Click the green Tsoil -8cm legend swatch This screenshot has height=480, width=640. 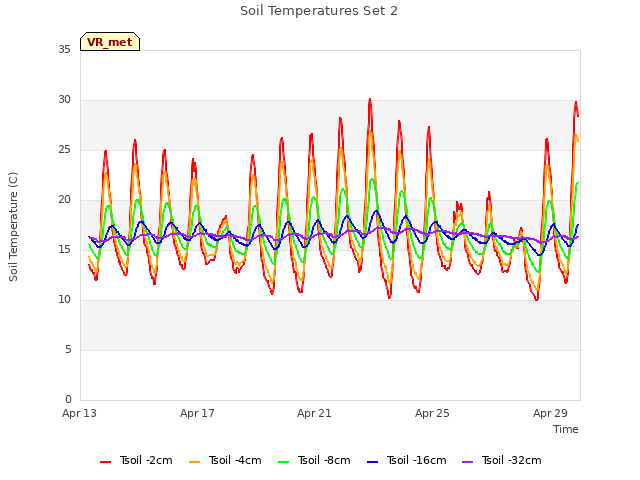click(283, 462)
